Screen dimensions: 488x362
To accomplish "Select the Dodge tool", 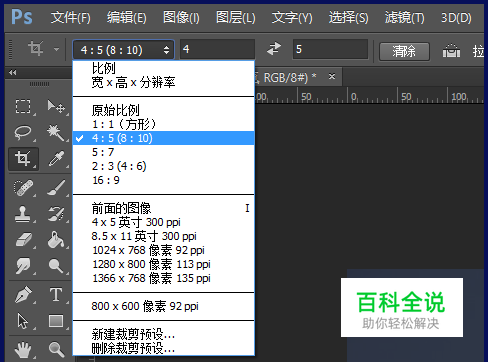I will (x=56, y=266).
